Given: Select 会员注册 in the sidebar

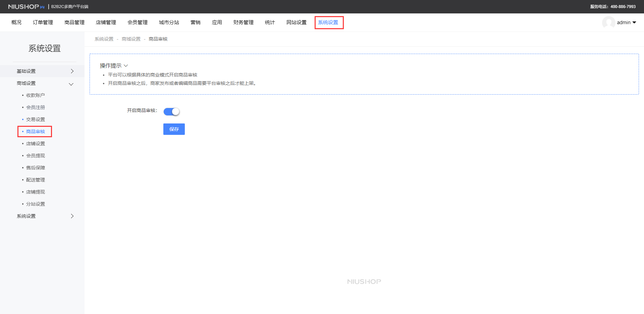Looking at the screenshot, I should pyautogui.click(x=36, y=107).
